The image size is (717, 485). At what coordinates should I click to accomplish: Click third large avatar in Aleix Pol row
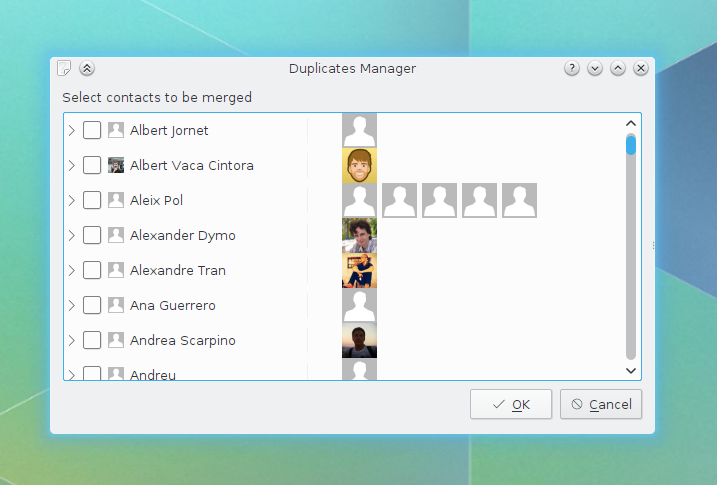tap(439, 200)
